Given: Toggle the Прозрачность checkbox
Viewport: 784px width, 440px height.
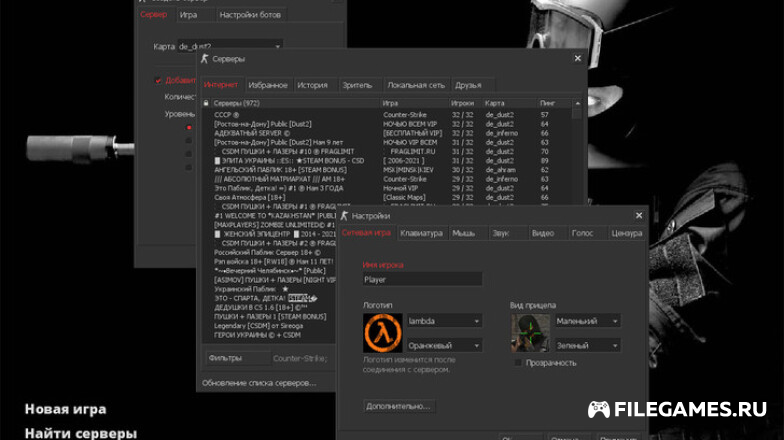Looking at the screenshot, I should click(518, 362).
